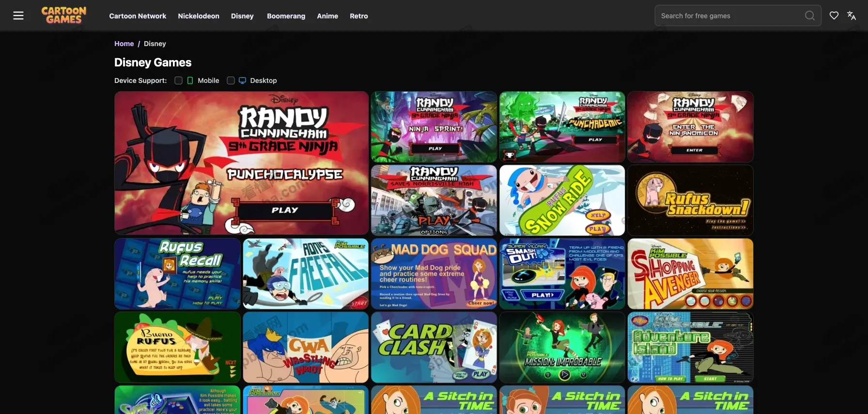Click the search magnifier icon
Viewport: 868px width, 414px height.
coord(809,16)
